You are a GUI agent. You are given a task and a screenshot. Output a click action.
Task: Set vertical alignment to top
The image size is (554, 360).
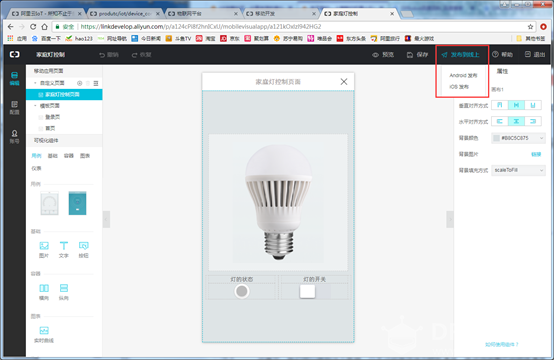500,105
